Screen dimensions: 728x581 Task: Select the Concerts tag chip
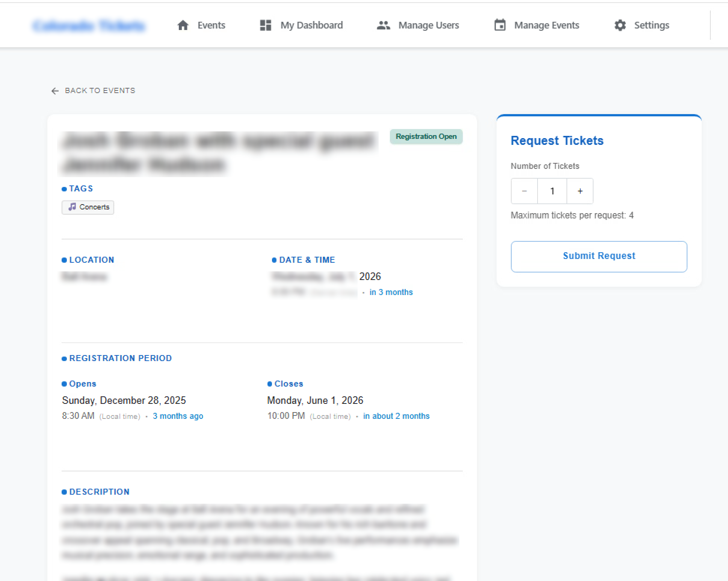(x=88, y=207)
